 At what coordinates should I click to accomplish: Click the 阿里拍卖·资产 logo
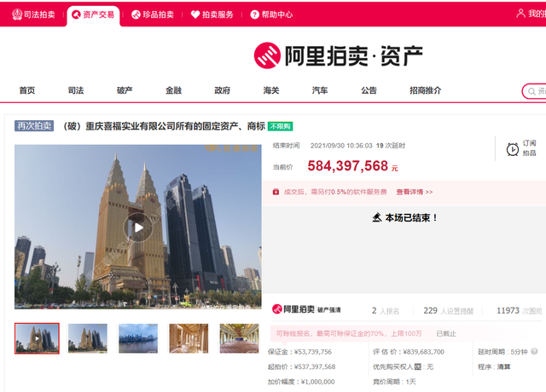coord(338,55)
